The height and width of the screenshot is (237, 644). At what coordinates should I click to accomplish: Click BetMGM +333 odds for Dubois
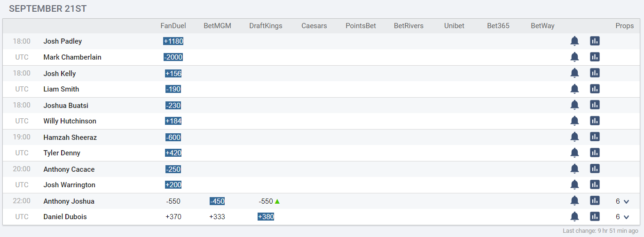pos(217,217)
